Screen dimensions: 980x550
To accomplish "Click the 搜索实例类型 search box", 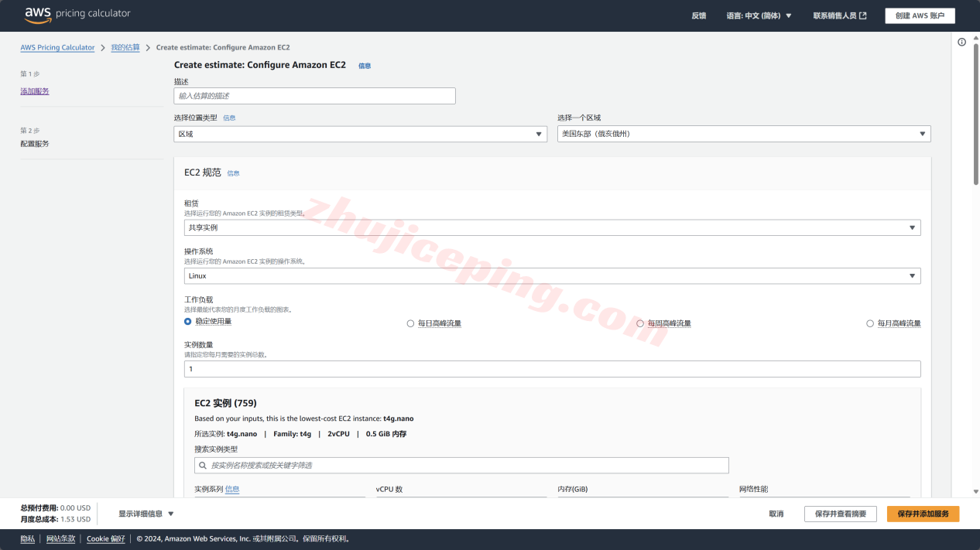I will (x=461, y=466).
